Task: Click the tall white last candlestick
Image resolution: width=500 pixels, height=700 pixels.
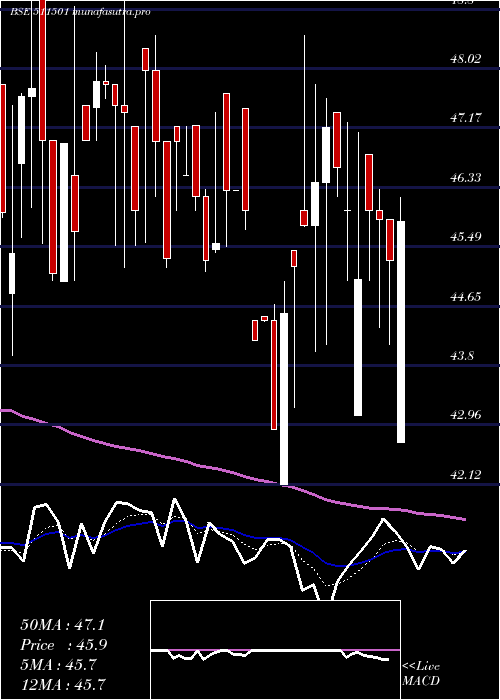Action: [x=401, y=332]
